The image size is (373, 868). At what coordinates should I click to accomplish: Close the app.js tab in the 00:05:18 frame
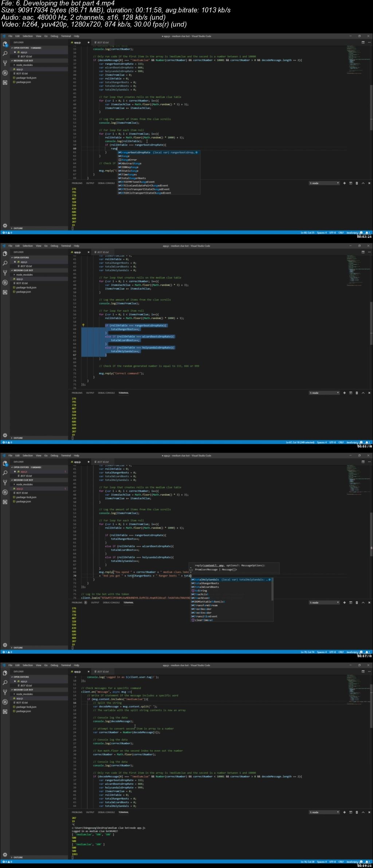coord(89,252)
